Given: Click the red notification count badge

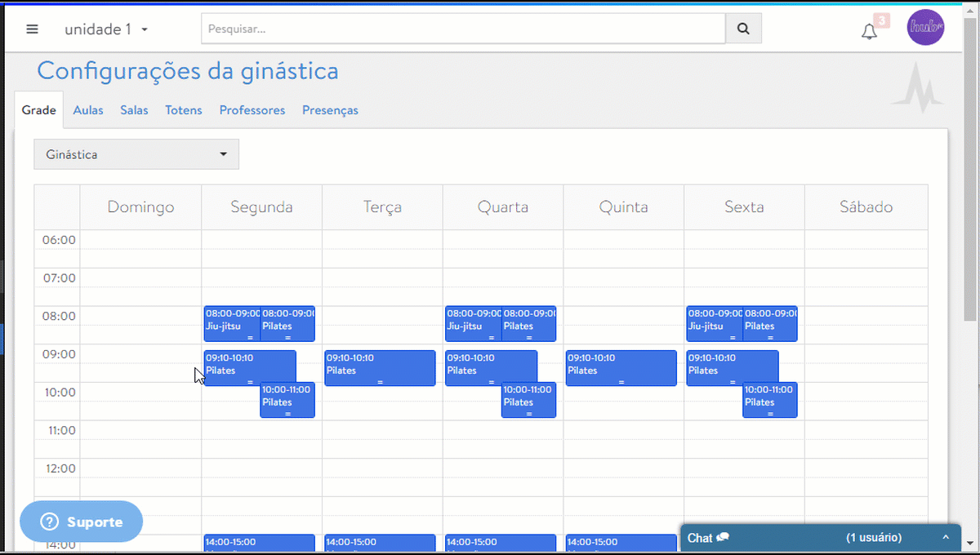Looking at the screenshot, I should click(x=881, y=20).
